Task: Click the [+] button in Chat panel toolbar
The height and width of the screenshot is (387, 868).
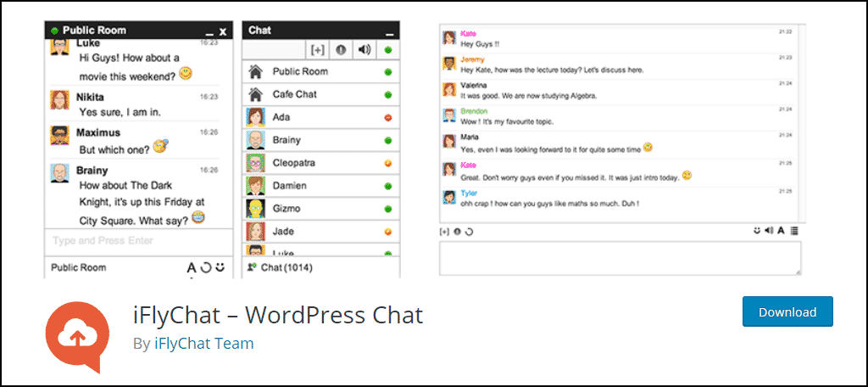Action: click(318, 50)
